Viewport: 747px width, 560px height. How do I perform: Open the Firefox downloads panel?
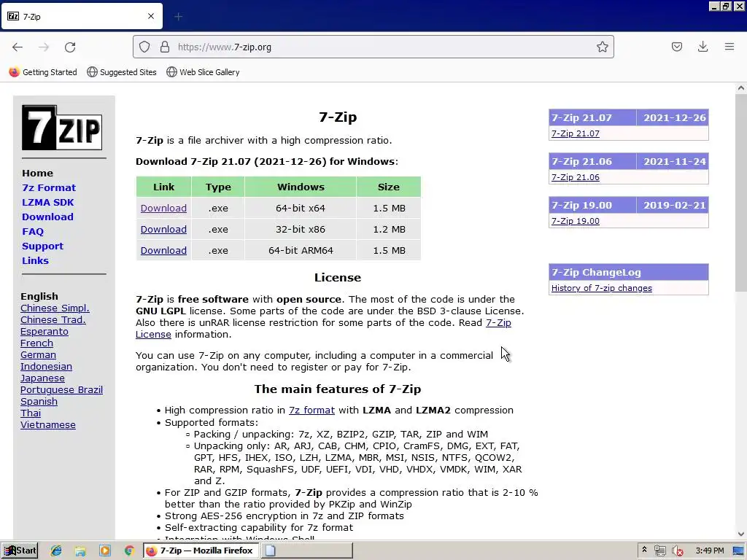point(703,47)
